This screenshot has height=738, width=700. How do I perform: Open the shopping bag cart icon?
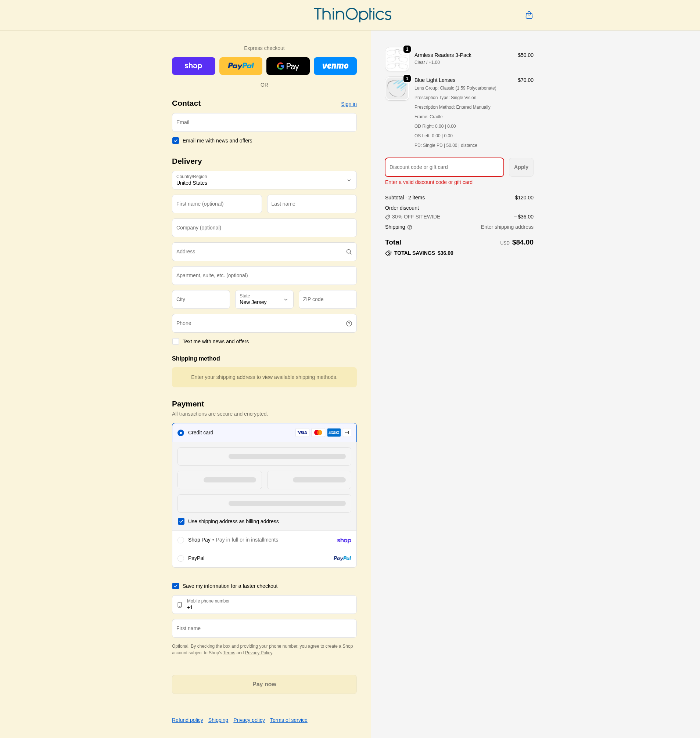529,15
